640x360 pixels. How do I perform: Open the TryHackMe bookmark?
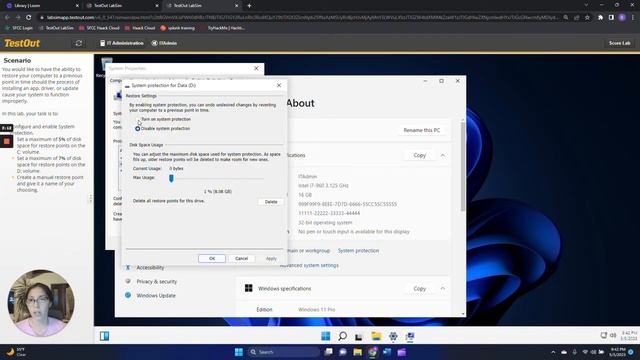(x=223, y=28)
